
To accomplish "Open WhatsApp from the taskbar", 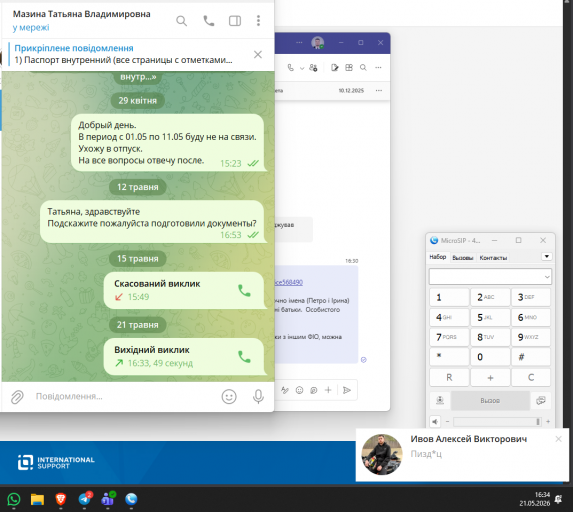I will pyautogui.click(x=14, y=499).
